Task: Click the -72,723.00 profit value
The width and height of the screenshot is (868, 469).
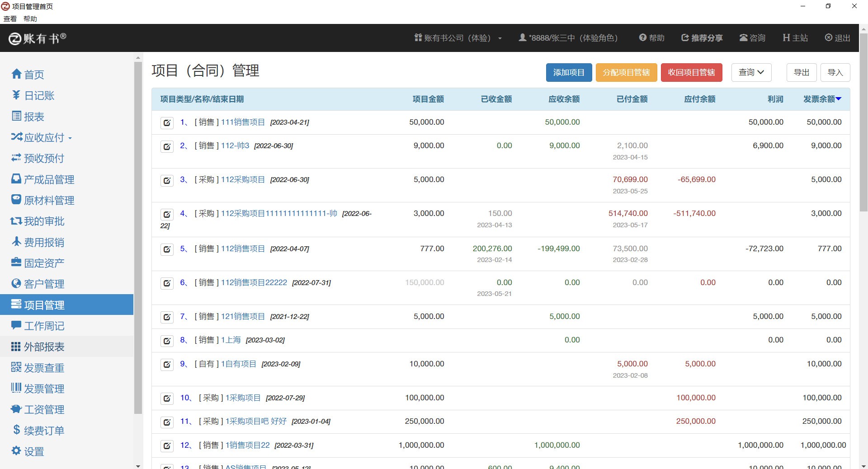Action: [x=764, y=249]
